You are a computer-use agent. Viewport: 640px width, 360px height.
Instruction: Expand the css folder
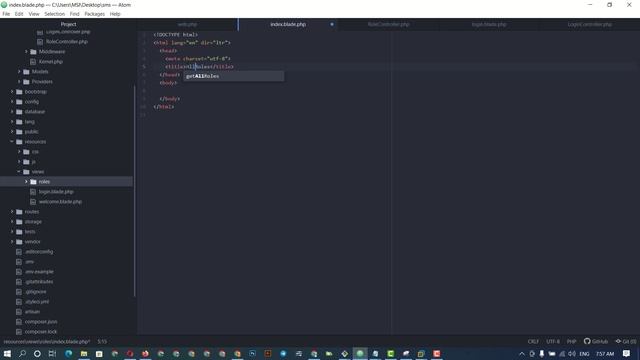19,152
